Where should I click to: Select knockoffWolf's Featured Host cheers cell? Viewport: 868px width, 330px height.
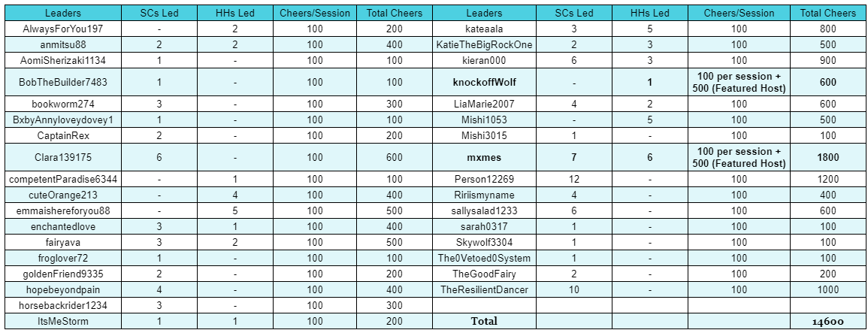coord(739,83)
